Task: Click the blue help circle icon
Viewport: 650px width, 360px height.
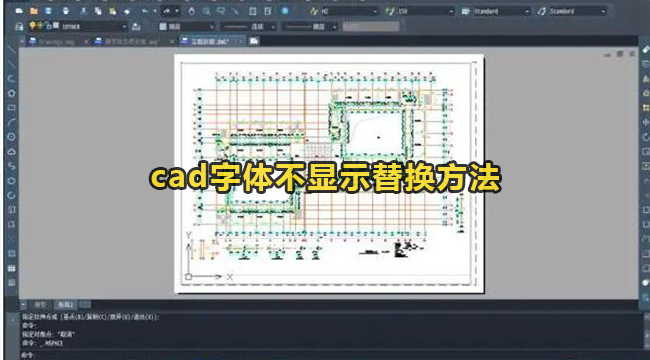Action: click(x=285, y=11)
